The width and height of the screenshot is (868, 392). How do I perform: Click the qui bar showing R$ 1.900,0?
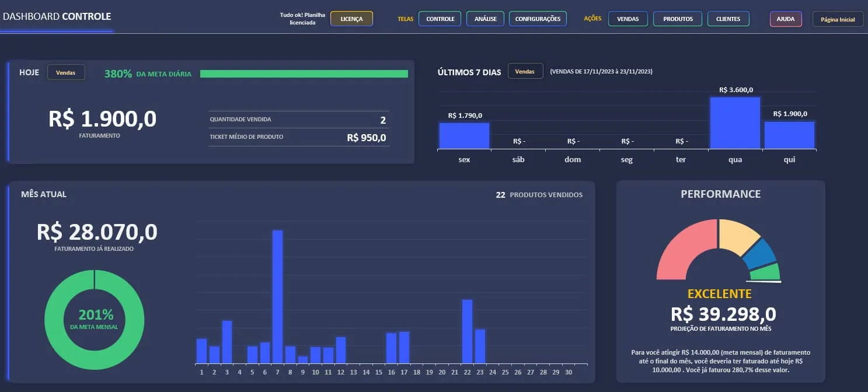click(x=789, y=135)
